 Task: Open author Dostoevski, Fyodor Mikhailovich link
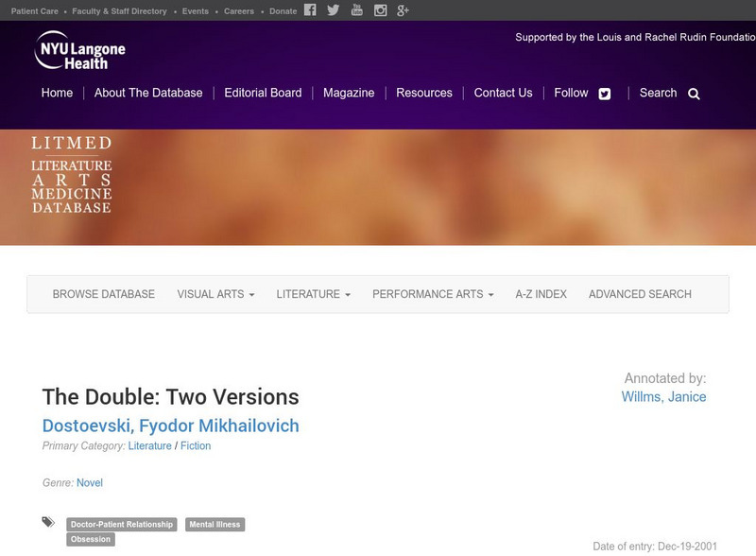coord(171,426)
